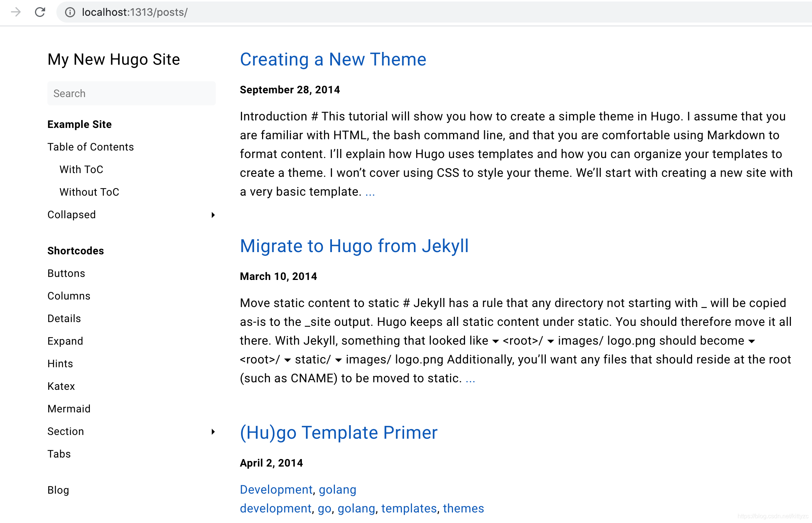Open the With ToC page

pyautogui.click(x=81, y=169)
